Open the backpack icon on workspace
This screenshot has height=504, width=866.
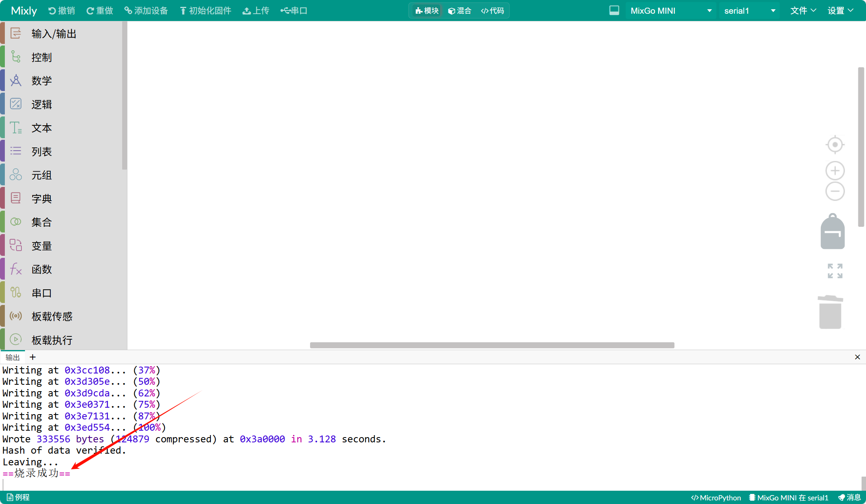[x=833, y=232]
